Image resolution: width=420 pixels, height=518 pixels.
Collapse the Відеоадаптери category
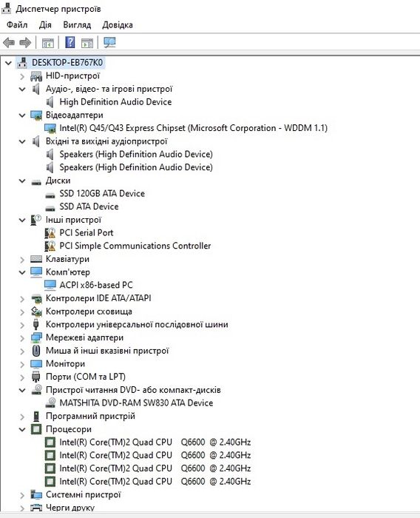(22, 115)
